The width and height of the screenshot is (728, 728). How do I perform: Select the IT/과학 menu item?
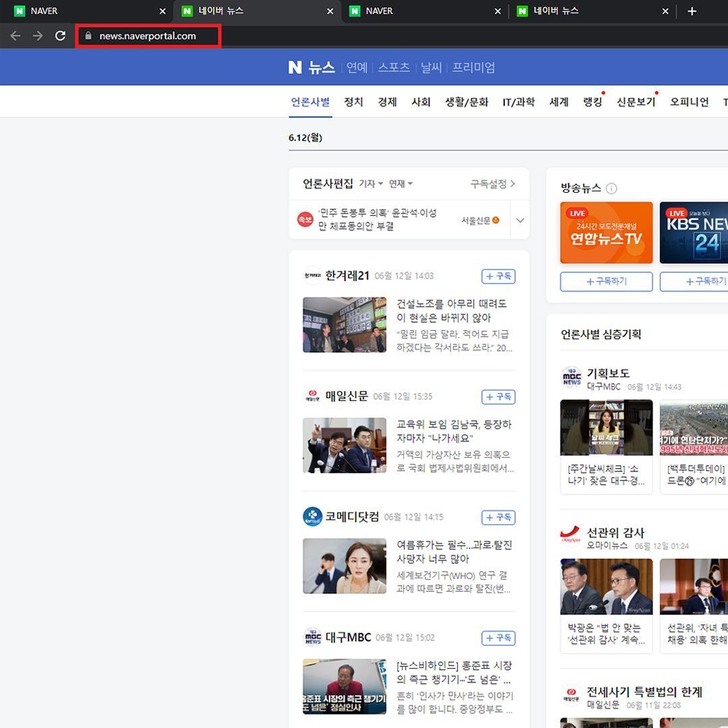coord(518,102)
